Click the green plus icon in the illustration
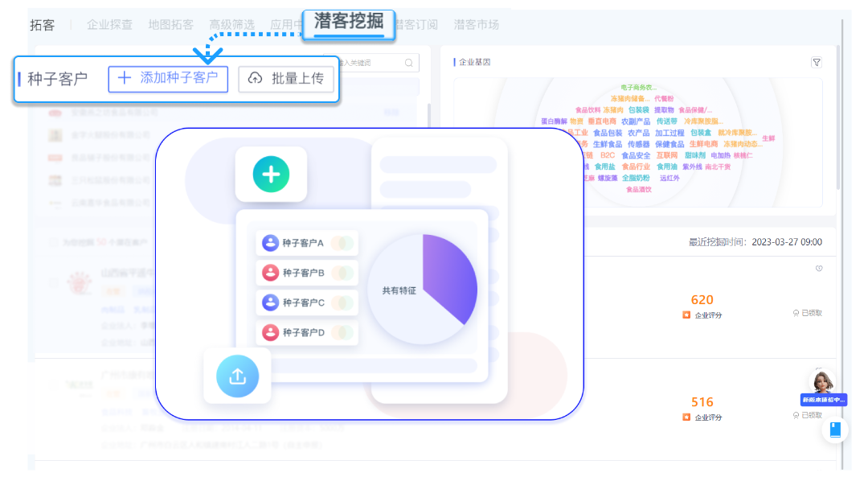The width and height of the screenshot is (868, 477). point(271,173)
